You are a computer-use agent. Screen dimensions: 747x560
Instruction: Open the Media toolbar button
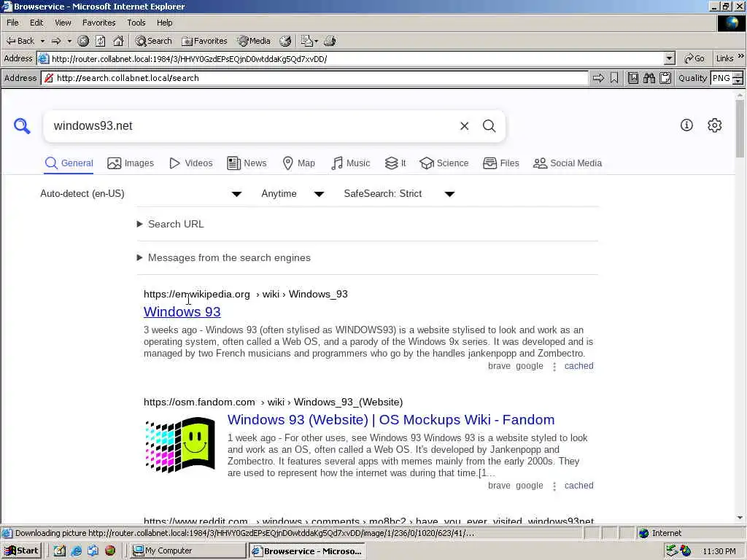tap(254, 41)
